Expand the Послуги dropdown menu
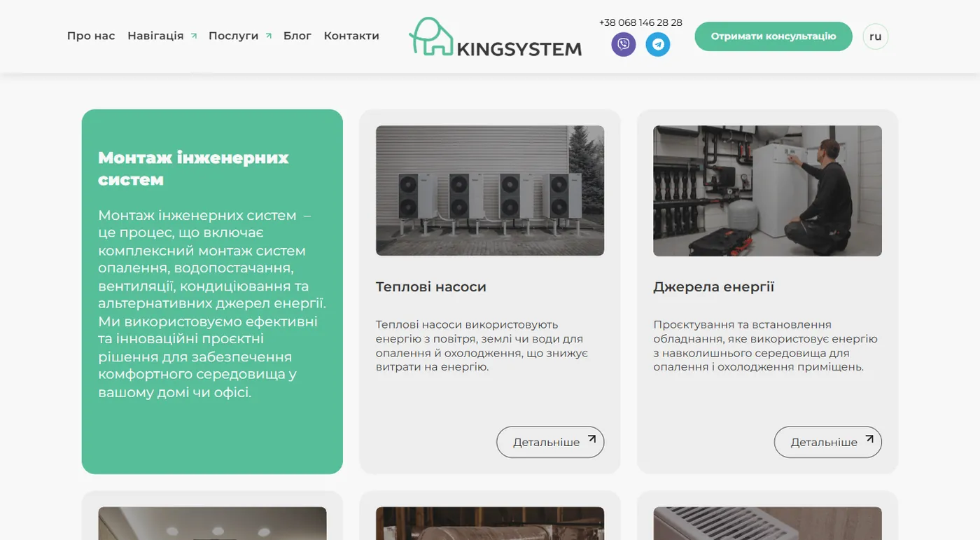This screenshot has height=540, width=980. tap(239, 36)
